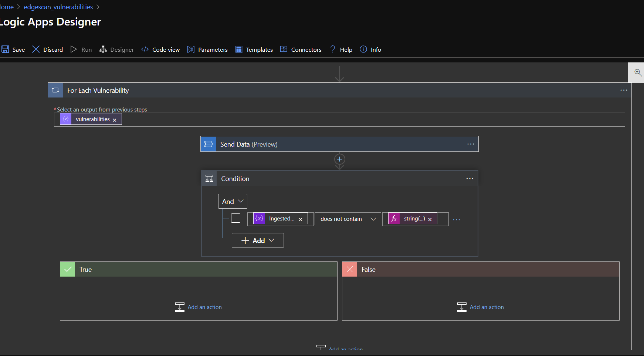Click Discard in the toolbar

pyautogui.click(x=47, y=49)
